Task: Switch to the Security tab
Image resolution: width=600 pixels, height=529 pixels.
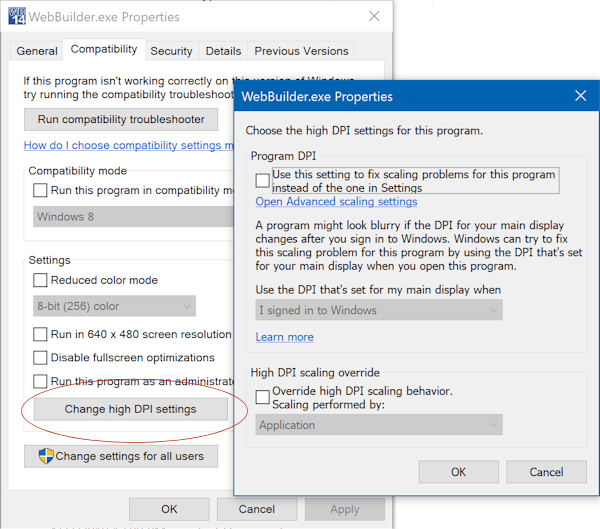Action: pos(171,51)
